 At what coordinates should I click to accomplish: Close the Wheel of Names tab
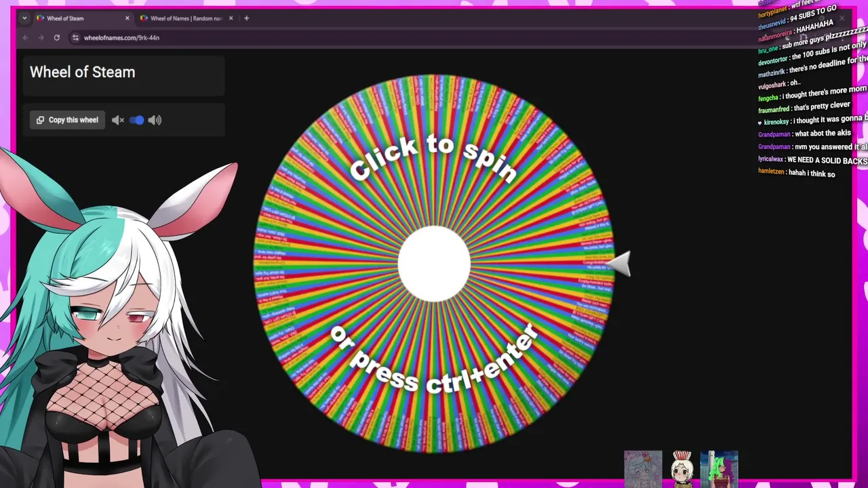[x=231, y=18]
